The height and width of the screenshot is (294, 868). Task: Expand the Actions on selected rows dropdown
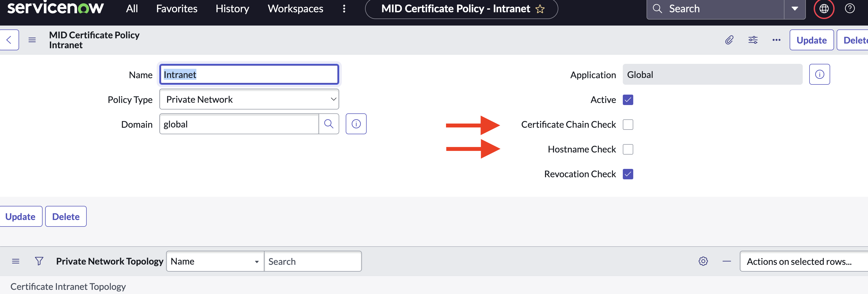point(802,261)
